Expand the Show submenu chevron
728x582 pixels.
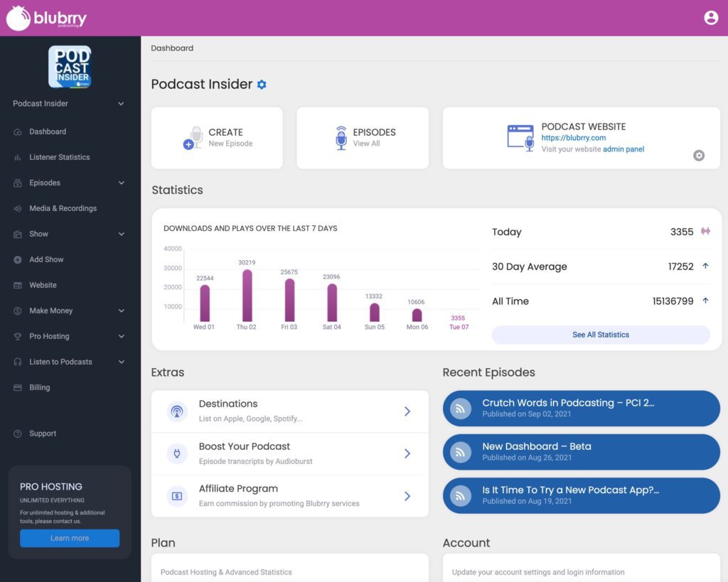click(121, 234)
